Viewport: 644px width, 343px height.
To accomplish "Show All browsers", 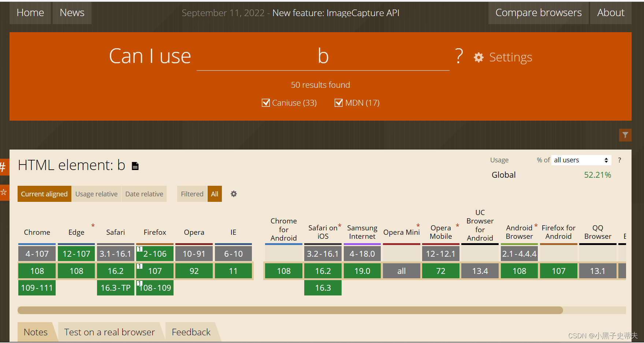I will [215, 194].
